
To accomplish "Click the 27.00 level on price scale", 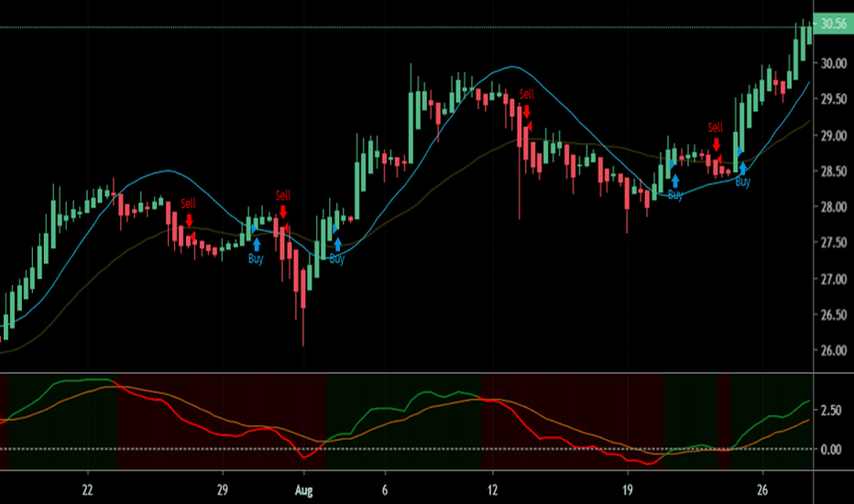I will pyautogui.click(x=834, y=279).
